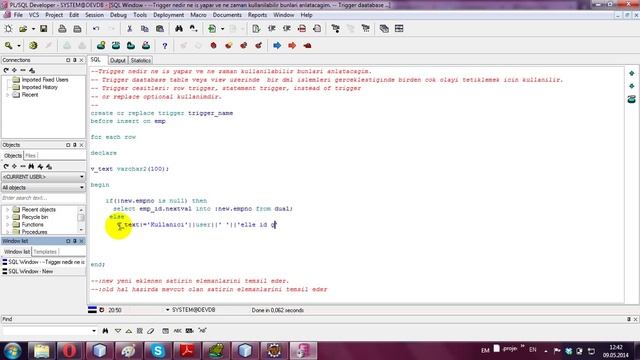Open the Tools menu
Viewport: 640px width, 360px height.
pyautogui.click(x=140, y=15)
